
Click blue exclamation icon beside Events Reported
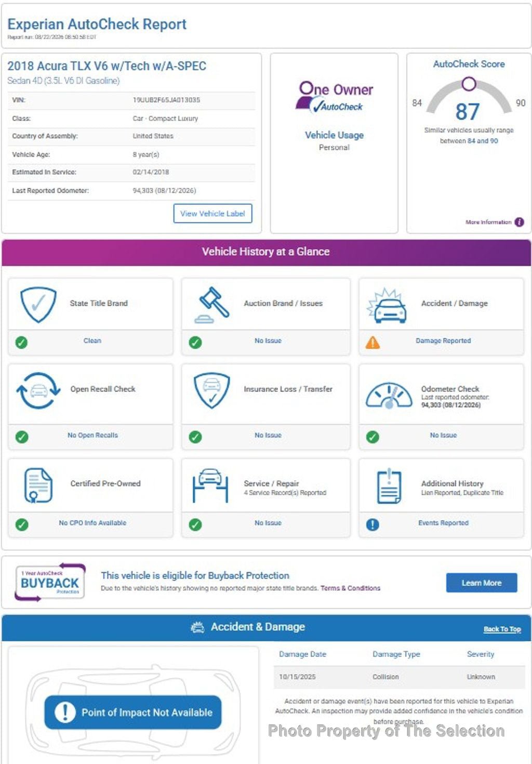pyautogui.click(x=373, y=524)
